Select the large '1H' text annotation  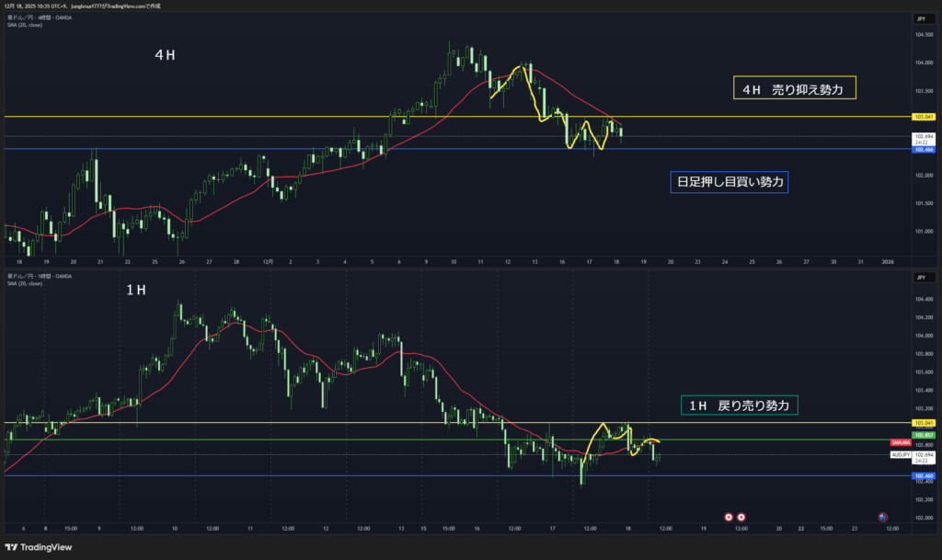coord(136,291)
